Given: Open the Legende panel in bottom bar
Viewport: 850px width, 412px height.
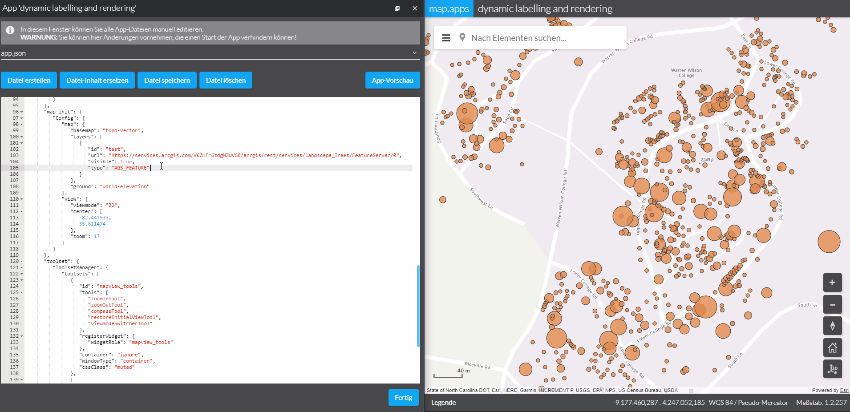Looking at the screenshot, I should coord(443,403).
